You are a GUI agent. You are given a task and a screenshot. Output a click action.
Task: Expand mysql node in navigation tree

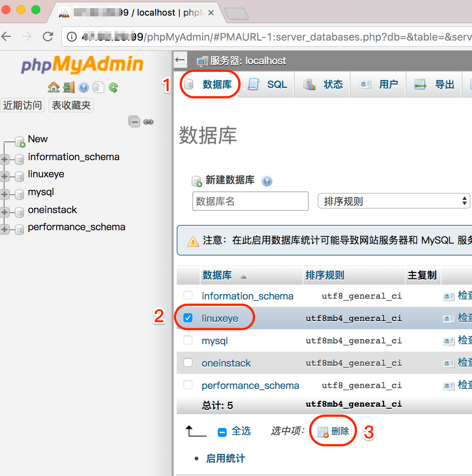click(x=4, y=194)
